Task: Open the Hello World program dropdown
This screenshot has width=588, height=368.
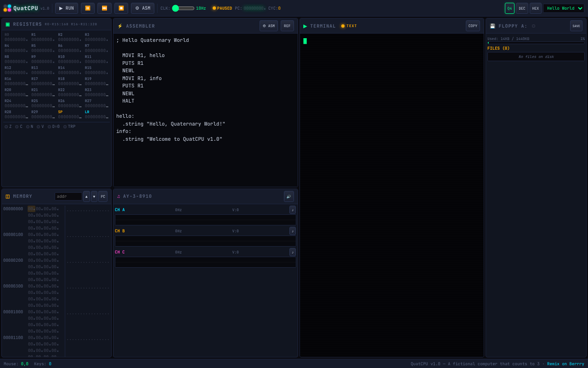Action: pyautogui.click(x=564, y=8)
